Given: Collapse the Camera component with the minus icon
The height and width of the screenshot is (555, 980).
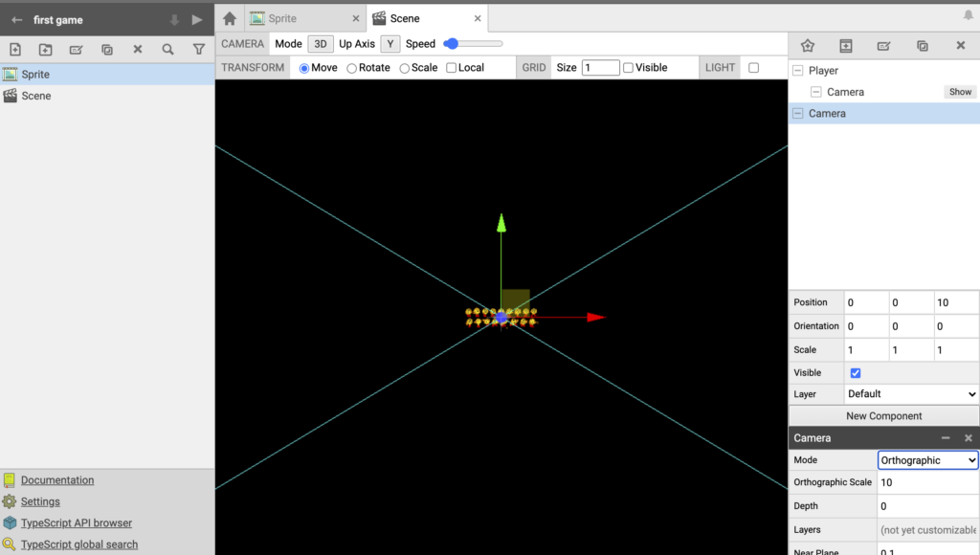Looking at the screenshot, I should click(x=946, y=438).
